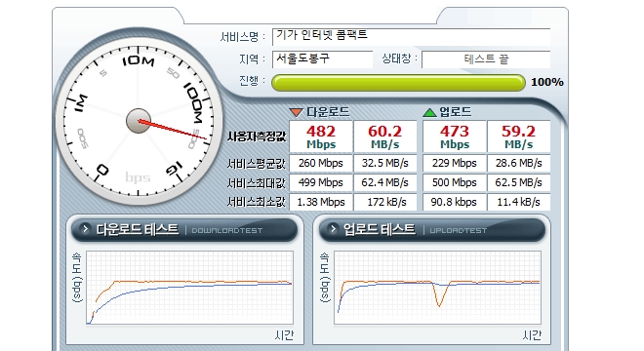Click the speedometer center hub
644x351 pixels.
(139, 121)
